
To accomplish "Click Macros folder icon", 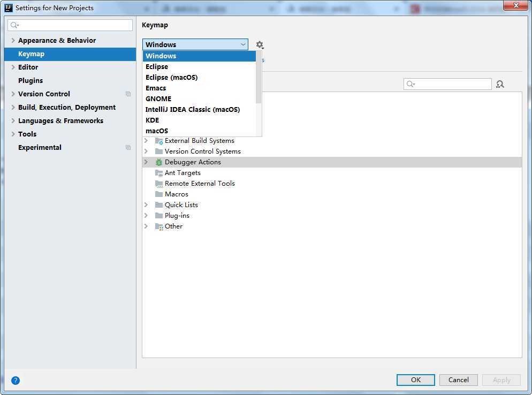I will click(x=159, y=194).
